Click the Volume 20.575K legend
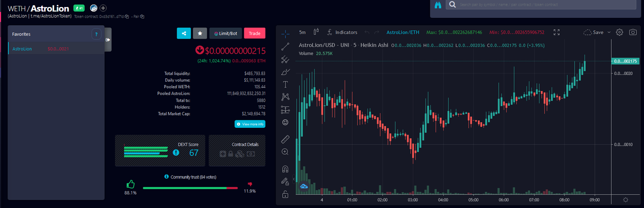This screenshot has width=644, height=208. point(316,53)
